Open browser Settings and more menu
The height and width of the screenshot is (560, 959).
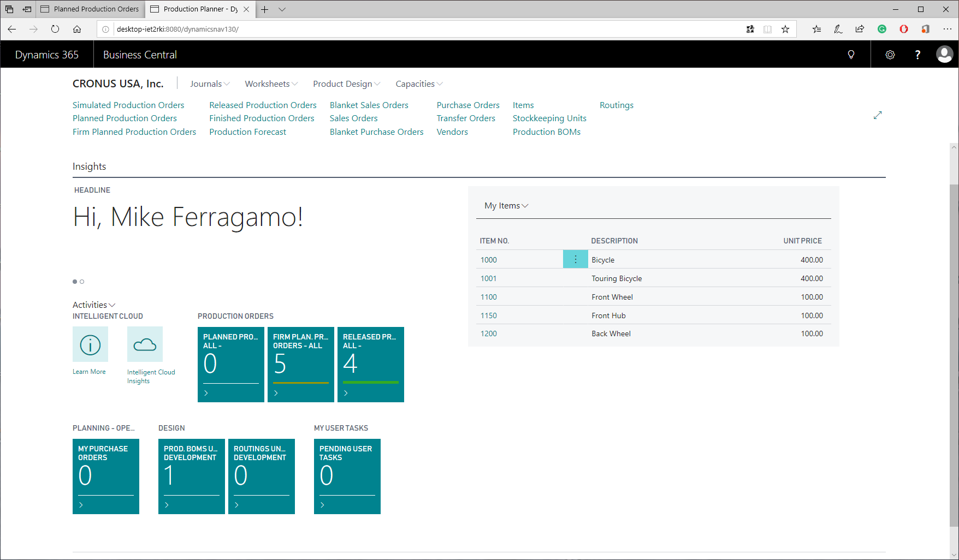[x=948, y=29]
